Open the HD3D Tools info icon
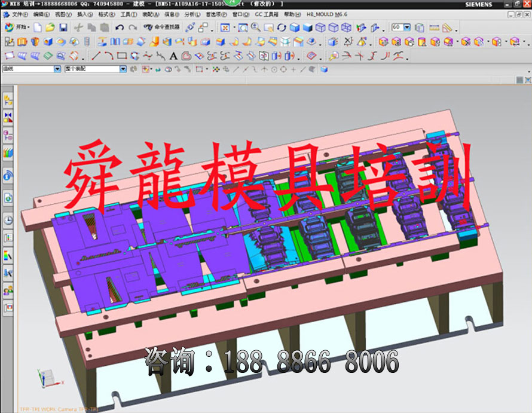Viewport: 532px width, 413px height. 8,176
